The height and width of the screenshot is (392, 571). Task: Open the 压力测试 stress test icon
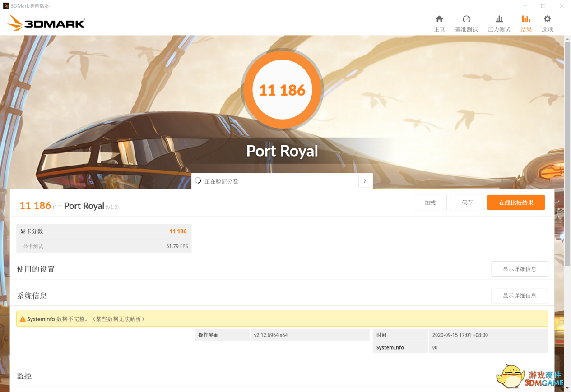[499, 19]
